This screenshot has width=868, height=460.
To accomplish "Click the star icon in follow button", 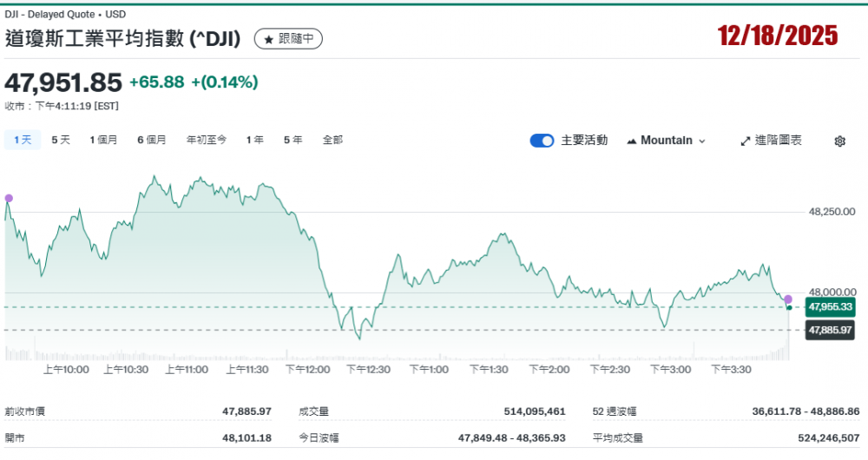I will (268, 39).
